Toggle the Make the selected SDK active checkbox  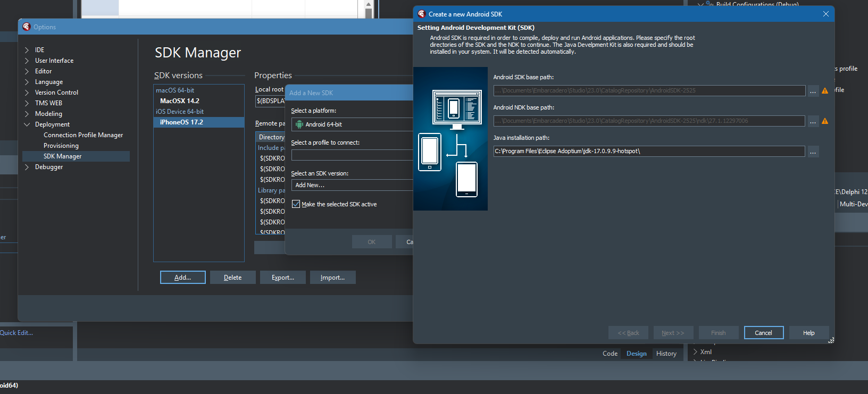(296, 204)
